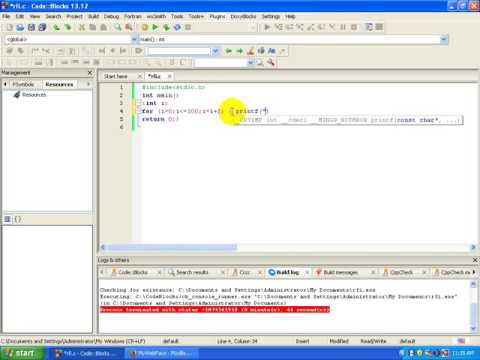Open the lower toolbar combo dropdown
Viewport: 480px width, 360px height.
(251, 62)
